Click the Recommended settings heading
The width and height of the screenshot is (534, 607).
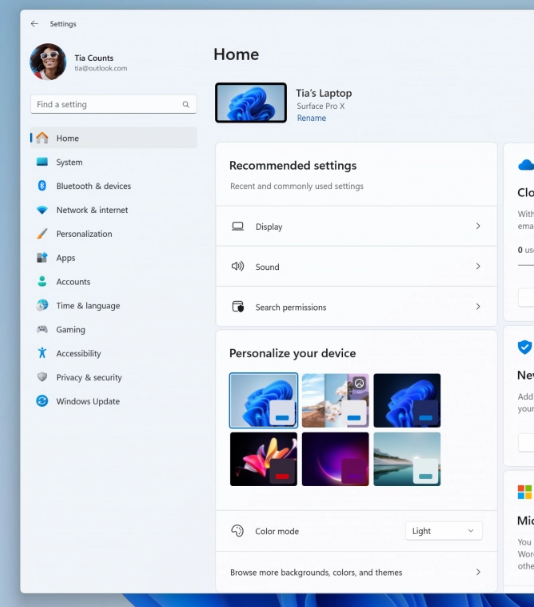coord(293,166)
